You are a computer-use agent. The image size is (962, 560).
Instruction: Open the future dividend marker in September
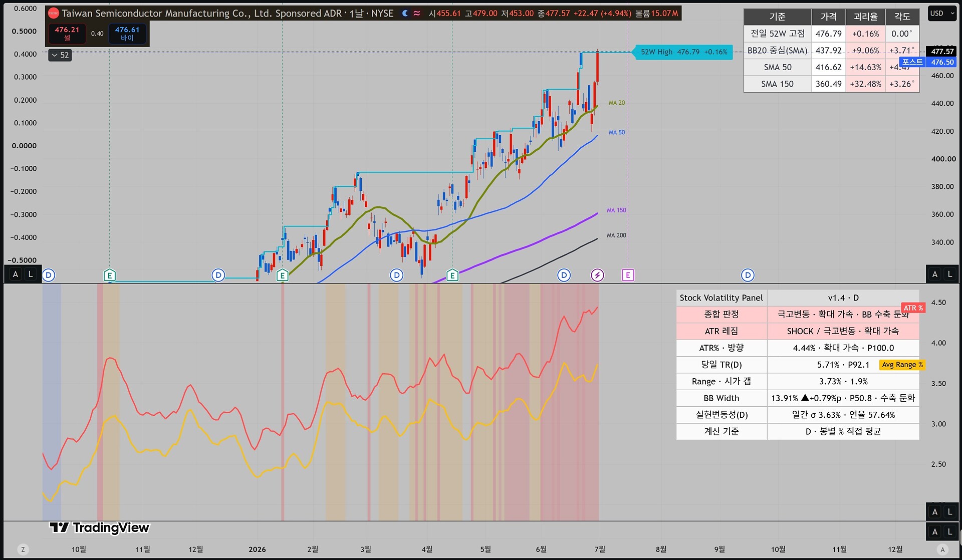[x=748, y=275]
